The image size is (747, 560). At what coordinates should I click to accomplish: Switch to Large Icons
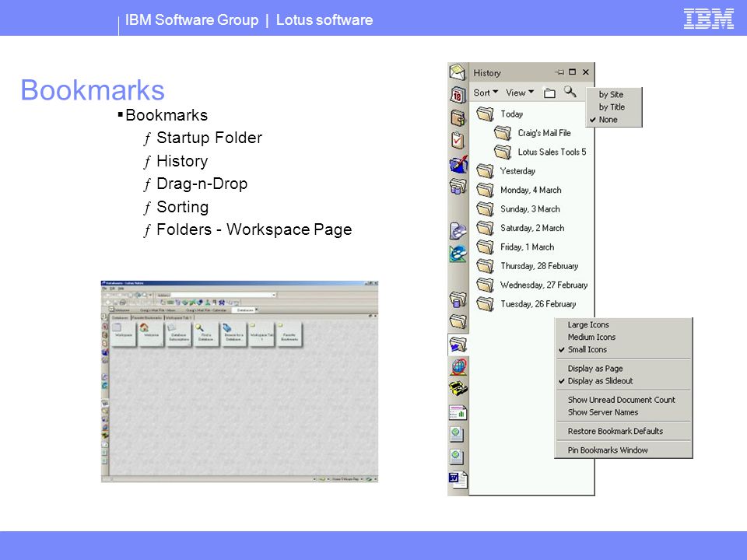[x=623, y=324]
